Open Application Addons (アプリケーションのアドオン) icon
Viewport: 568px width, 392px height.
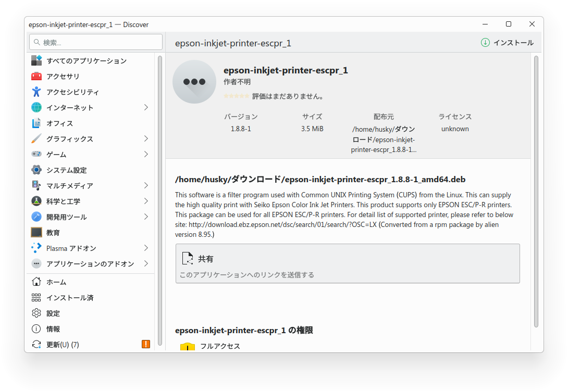36,263
